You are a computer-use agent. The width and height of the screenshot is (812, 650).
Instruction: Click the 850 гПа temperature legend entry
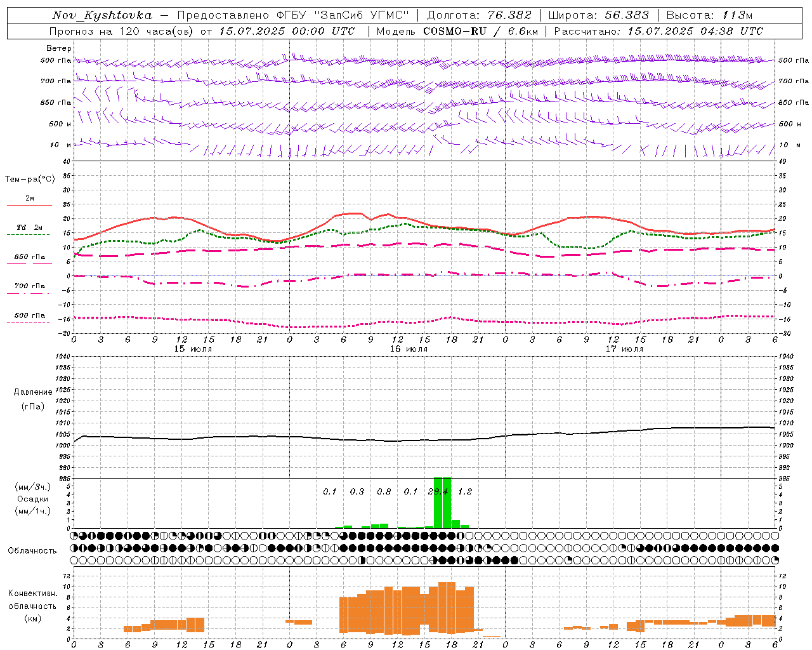point(30,257)
